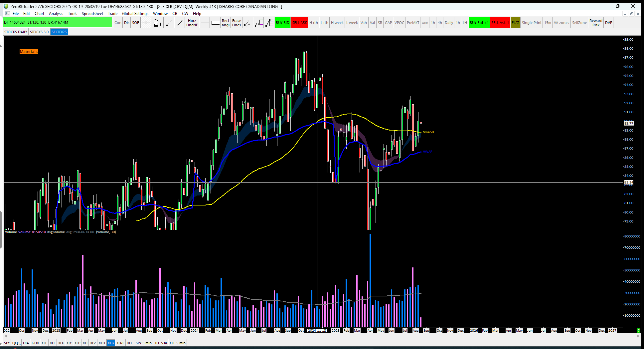
Task: Click the blue VWAP line label
Action: (x=427, y=152)
